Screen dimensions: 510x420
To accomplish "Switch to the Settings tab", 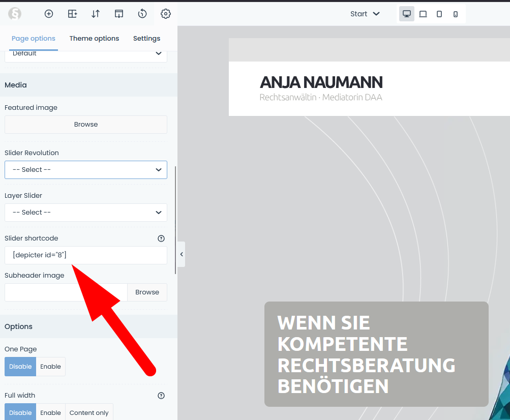I will tap(146, 38).
